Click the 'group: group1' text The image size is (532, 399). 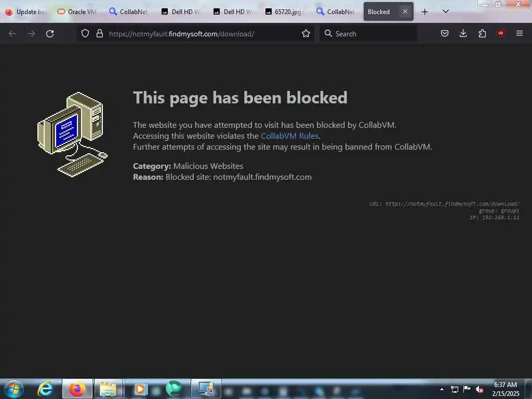499,211
